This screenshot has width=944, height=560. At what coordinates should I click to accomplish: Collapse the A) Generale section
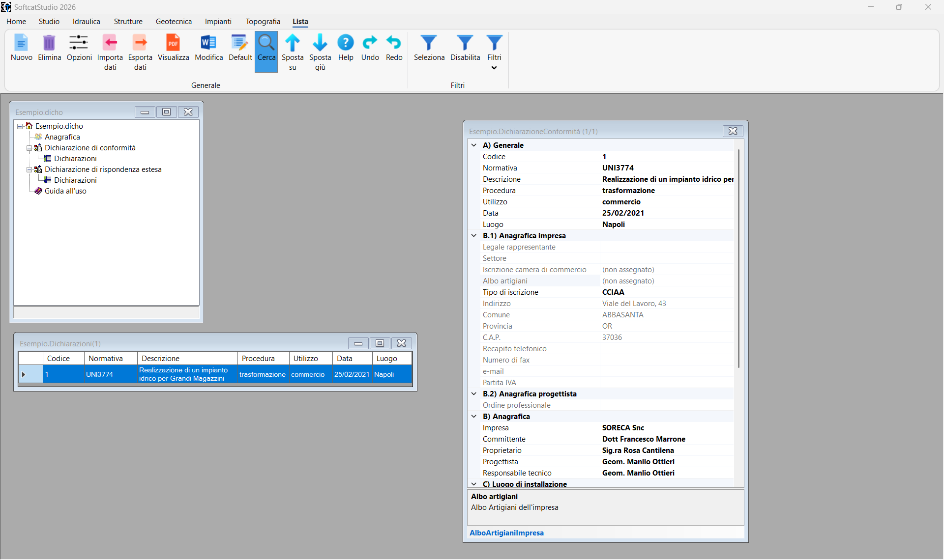pyautogui.click(x=474, y=145)
